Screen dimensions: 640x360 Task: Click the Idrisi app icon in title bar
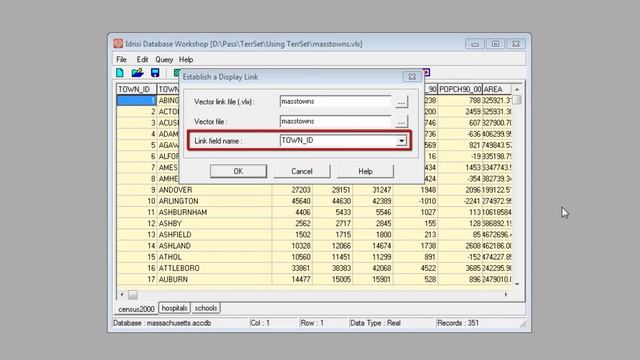tap(118, 43)
